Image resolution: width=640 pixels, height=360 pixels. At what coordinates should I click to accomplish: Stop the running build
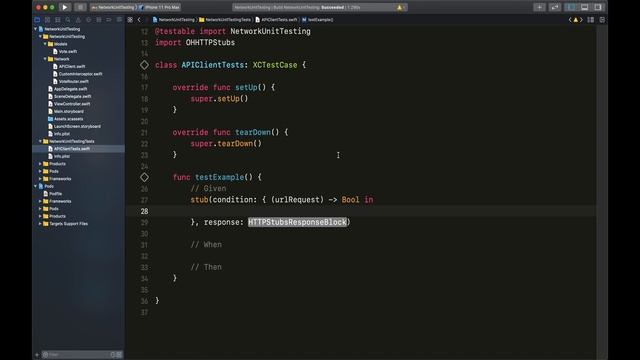click(80, 7)
